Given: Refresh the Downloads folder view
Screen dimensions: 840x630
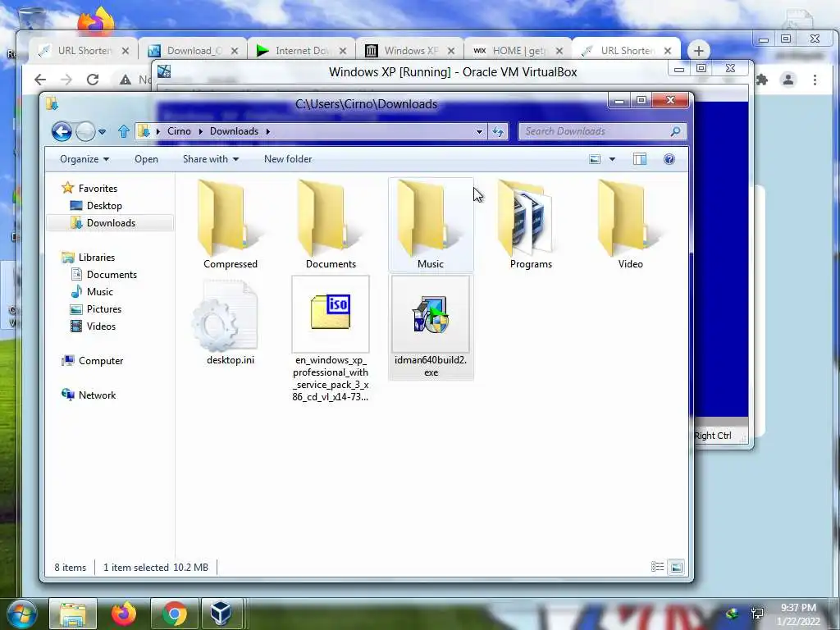Looking at the screenshot, I should coord(498,131).
